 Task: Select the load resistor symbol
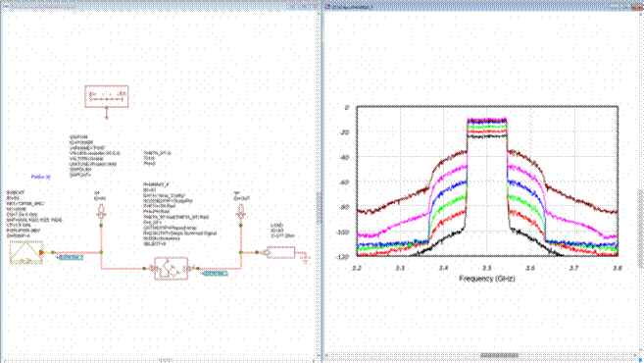(x=280, y=252)
